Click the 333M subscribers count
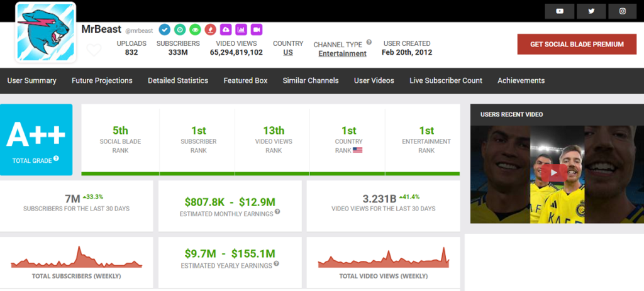Screen dimensions: 644x291 click(x=178, y=53)
